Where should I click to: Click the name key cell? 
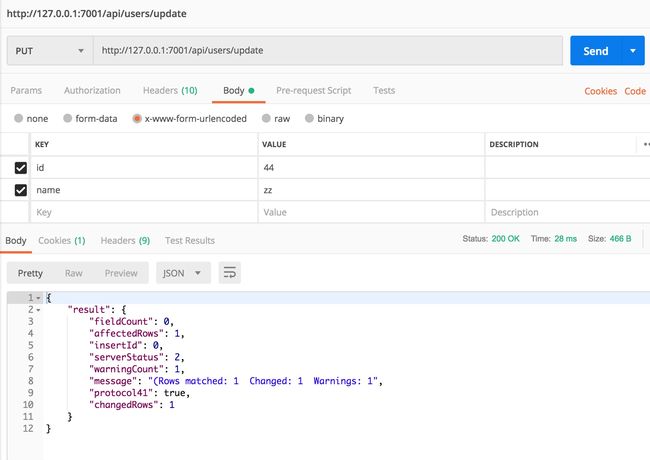pos(144,190)
